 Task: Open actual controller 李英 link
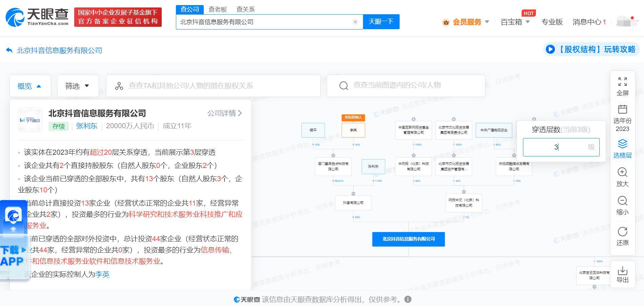[102, 274]
